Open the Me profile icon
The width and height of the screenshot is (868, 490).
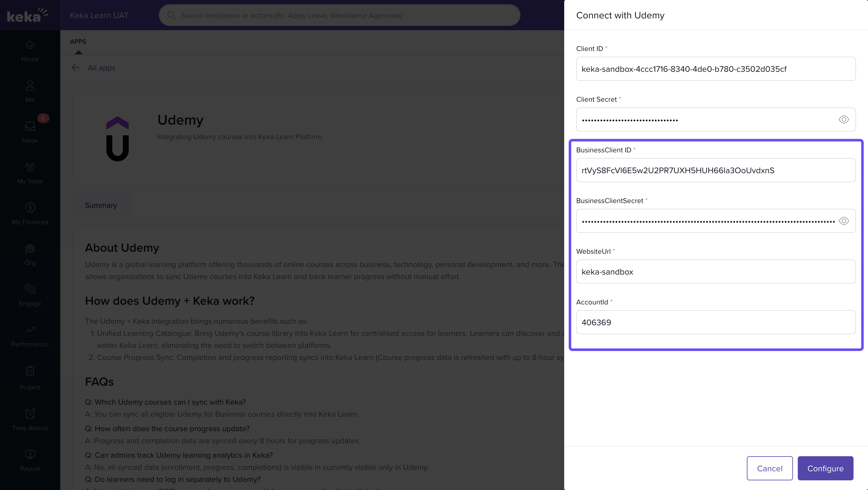(x=30, y=86)
